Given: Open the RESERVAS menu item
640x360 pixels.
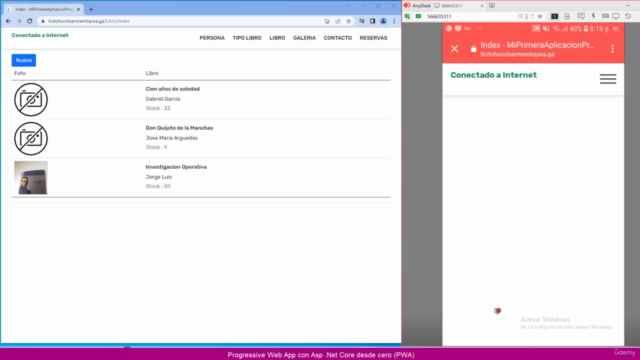Looking at the screenshot, I should (373, 38).
